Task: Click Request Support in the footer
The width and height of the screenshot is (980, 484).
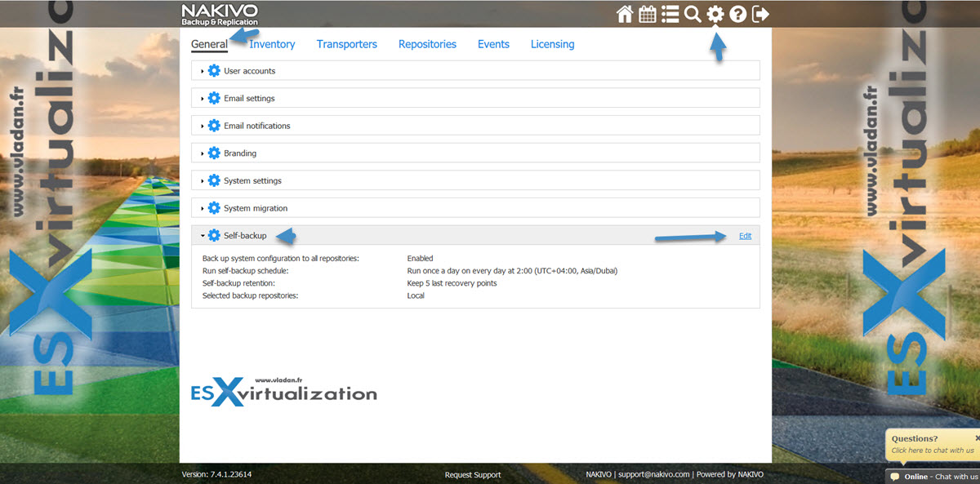Action: [x=473, y=474]
